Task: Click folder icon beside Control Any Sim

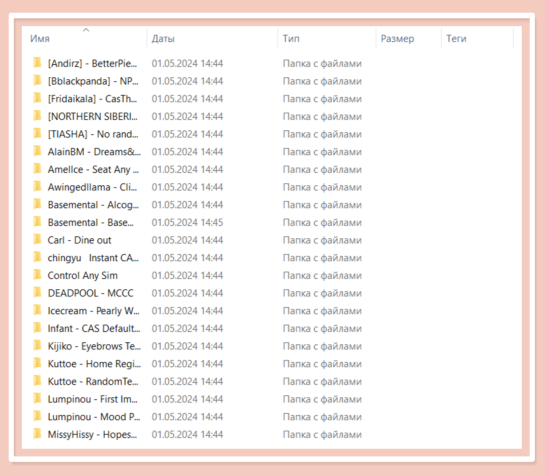Action: click(37, 275)
